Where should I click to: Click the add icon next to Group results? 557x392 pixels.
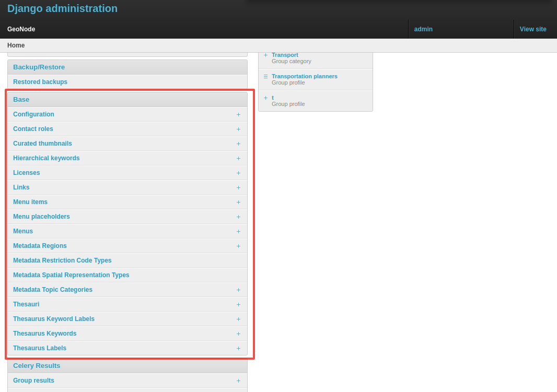point(238,381)
